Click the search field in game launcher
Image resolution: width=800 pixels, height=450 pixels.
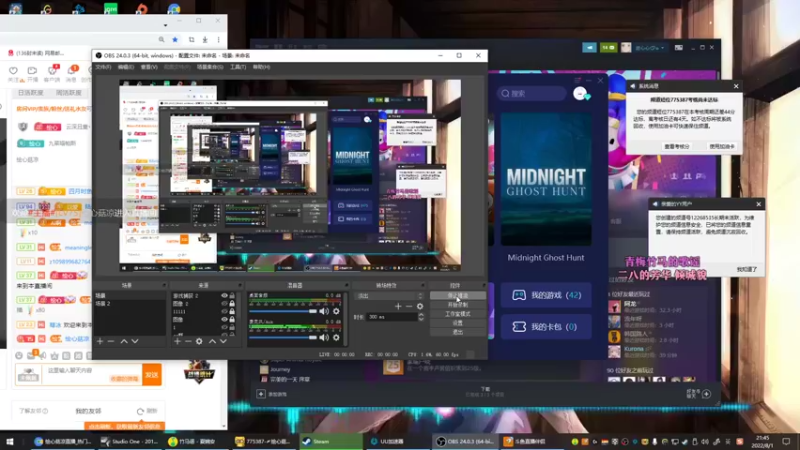[532, 93]
